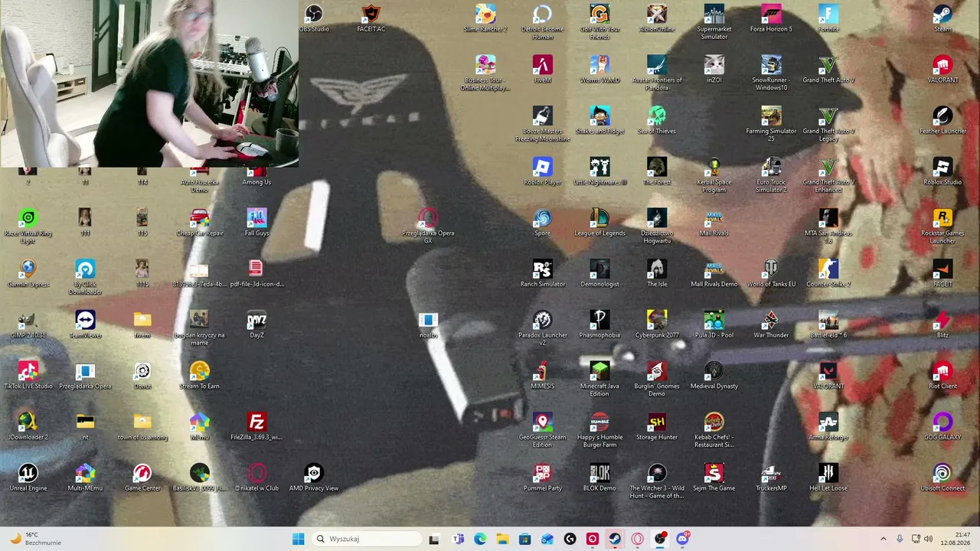This screenshot has width=980, height=551.
Task: Open the OBS Studio desktop shortcut
Action: coord(314,18)
